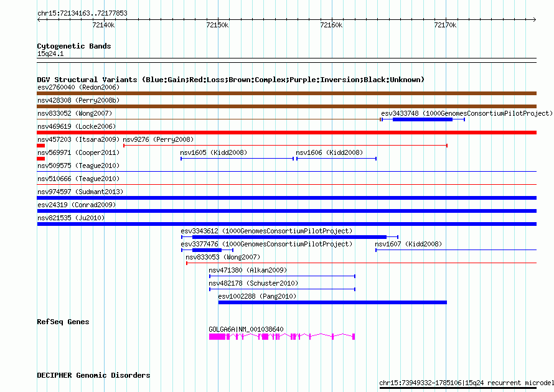Click the esv3343612 1000Genomes variant label
This screenshot has width=554, height=392.
(x=266, y=231)
